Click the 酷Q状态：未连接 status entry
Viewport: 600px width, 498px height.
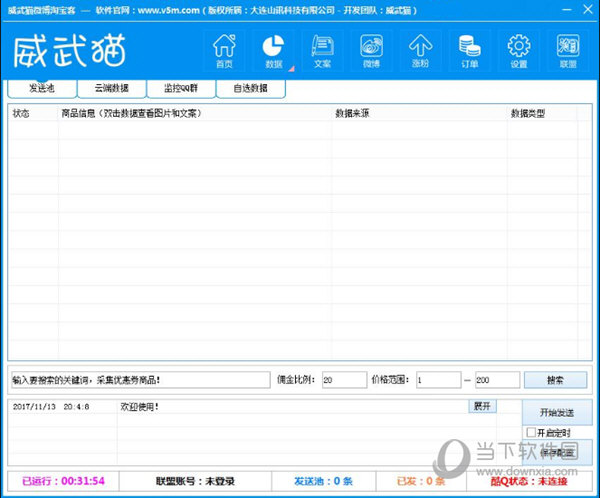click(529, 481)
